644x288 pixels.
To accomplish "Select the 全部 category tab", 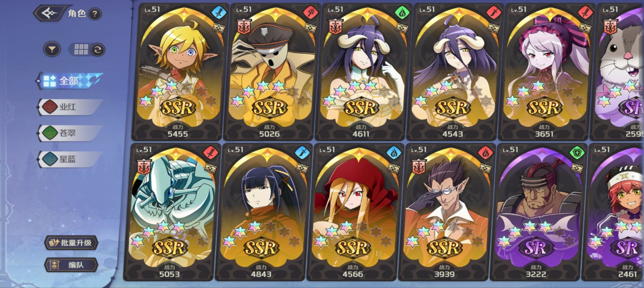I will [x=69, y=81].
